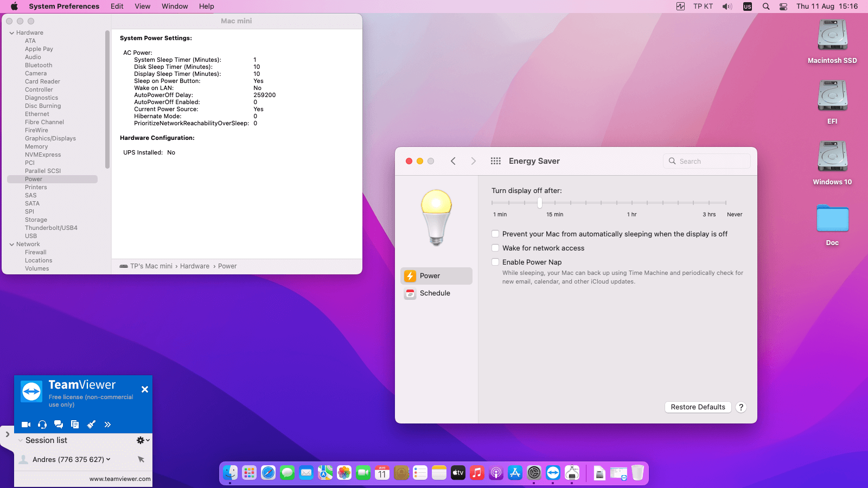Tick the Wake for network access checkbox

click(x=495, y=248)
